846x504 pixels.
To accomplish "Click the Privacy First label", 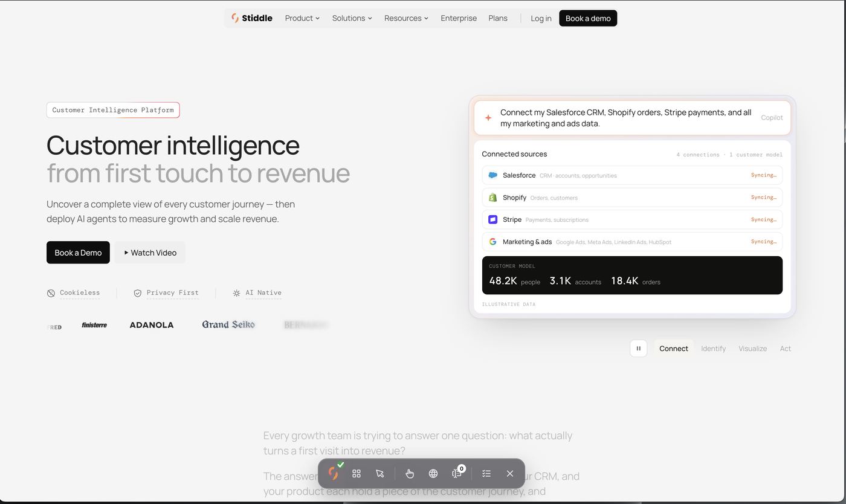I will (x=172, y=292).
